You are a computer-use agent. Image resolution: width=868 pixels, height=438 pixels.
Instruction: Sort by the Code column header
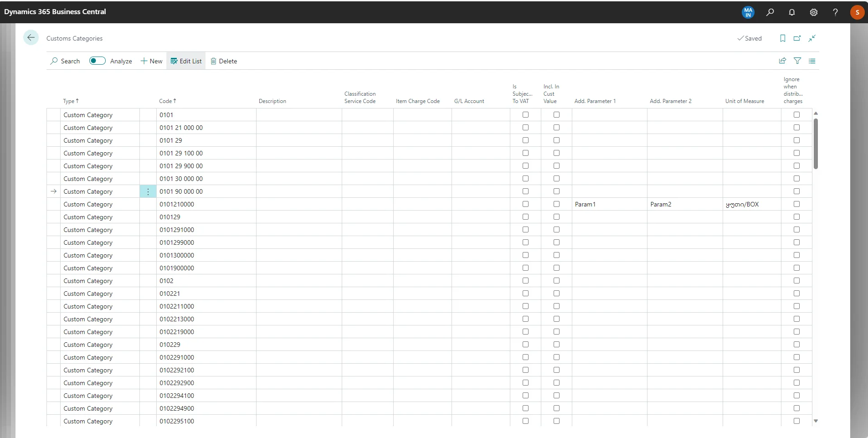(x=167, y=101)
